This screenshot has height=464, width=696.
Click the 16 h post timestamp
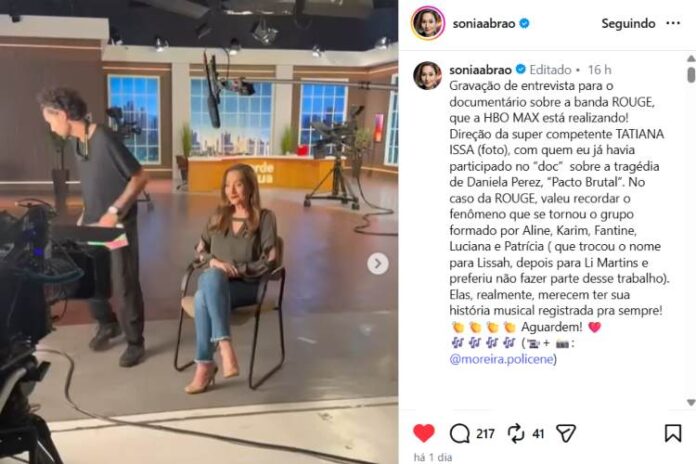[x=599, y=70]
